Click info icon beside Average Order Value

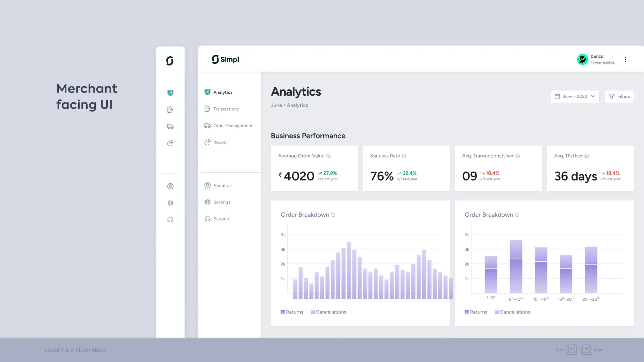coord(328,156)
